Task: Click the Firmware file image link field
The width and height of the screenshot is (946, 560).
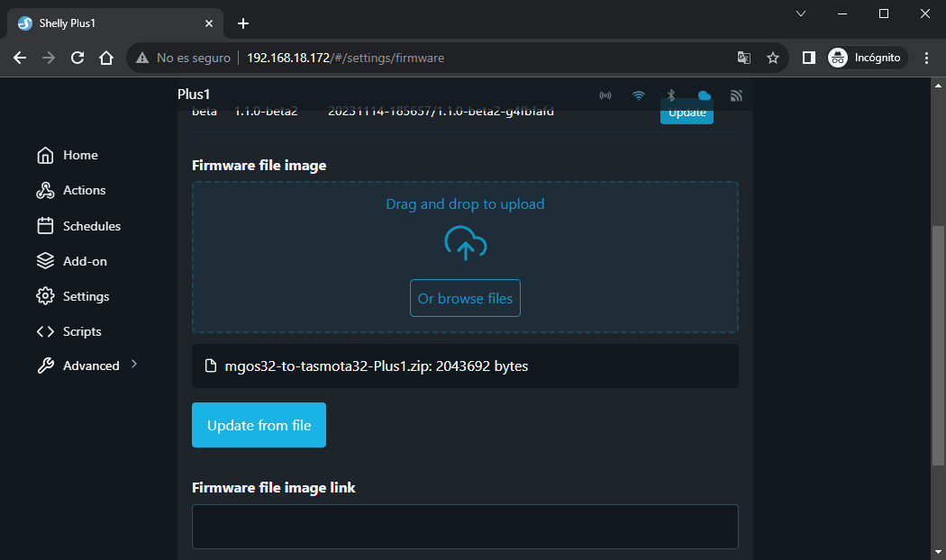Action: coord(465,527)
